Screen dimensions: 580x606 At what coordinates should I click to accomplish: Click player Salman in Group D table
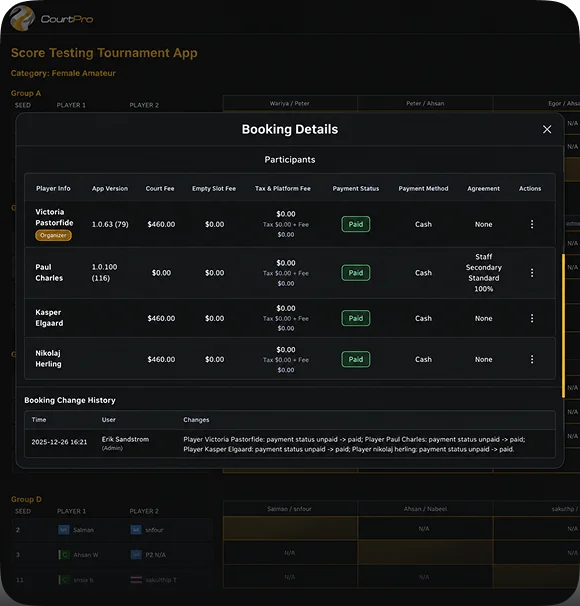83,530
